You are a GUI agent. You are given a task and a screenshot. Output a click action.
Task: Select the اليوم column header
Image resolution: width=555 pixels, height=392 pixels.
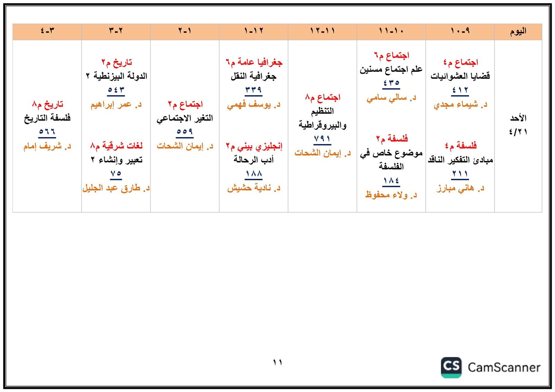click(x=518, y=32)
